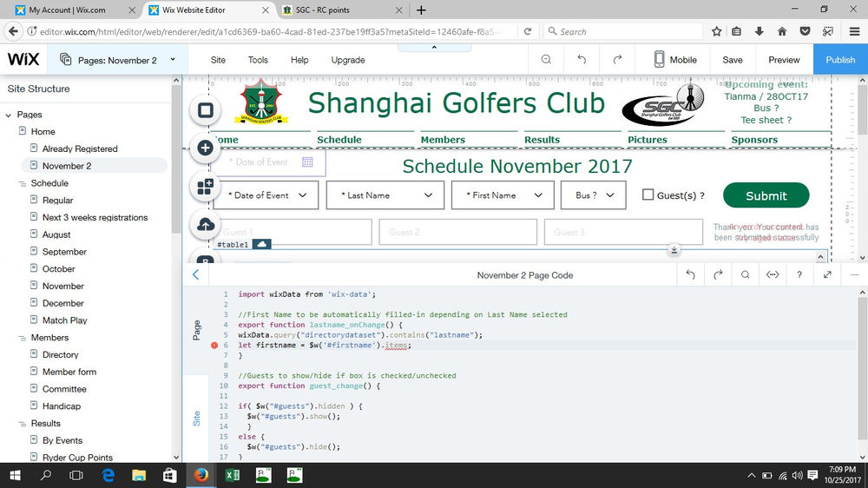The width and height of the screenshot is (868, 488).
Task: Click the Save button
Action: [733, 60]
